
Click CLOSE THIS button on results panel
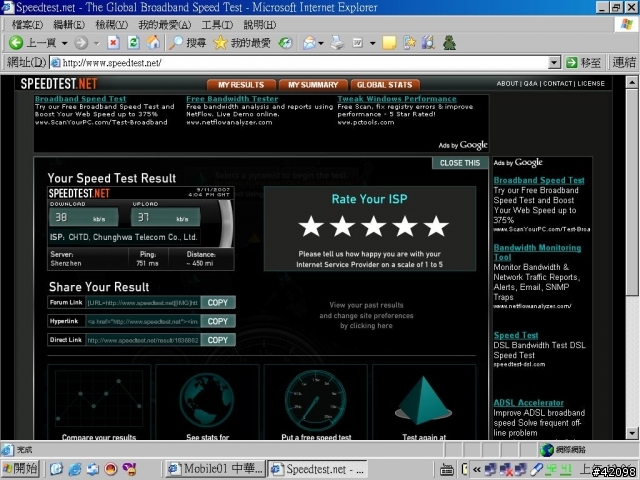coord(460,163)
